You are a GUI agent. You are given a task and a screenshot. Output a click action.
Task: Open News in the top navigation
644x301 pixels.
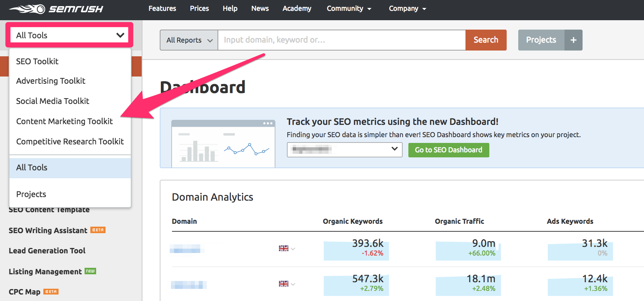click(x=260, y=8)
